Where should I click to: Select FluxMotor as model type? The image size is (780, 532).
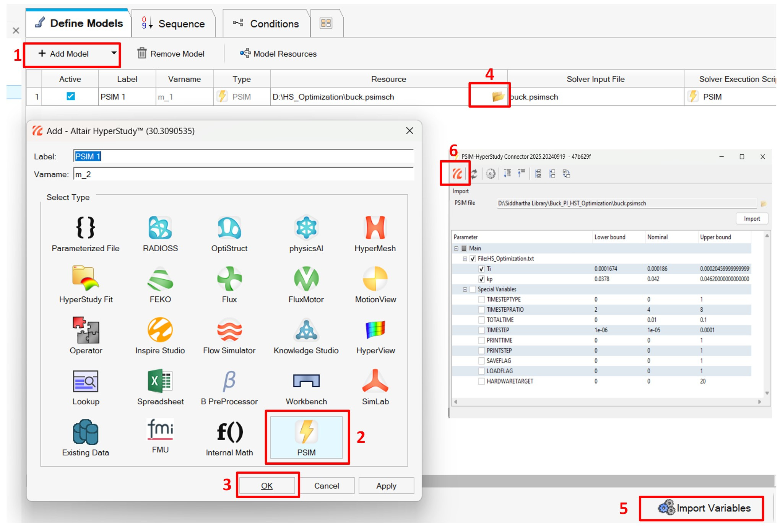[306, 285]
